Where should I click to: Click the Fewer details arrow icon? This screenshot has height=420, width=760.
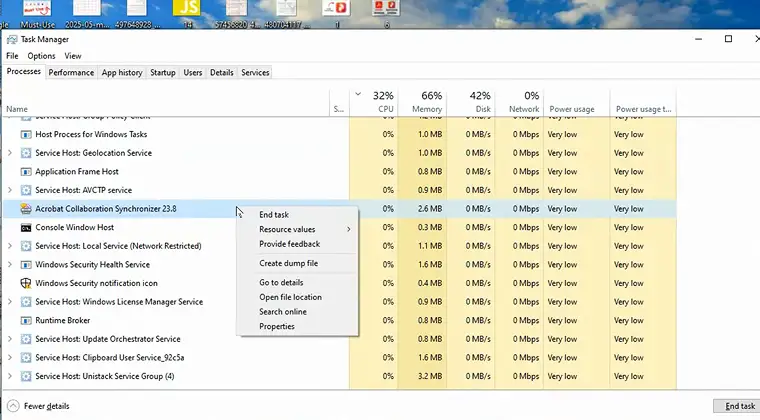13,406
